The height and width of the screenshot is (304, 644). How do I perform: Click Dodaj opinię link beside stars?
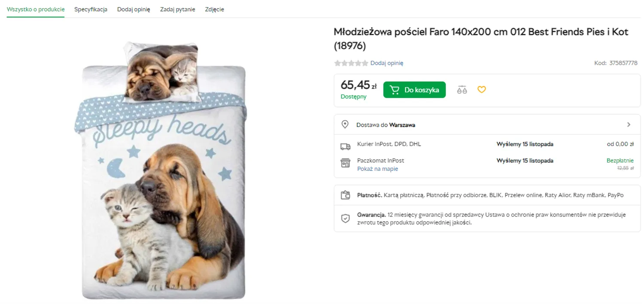coord(387,63)
